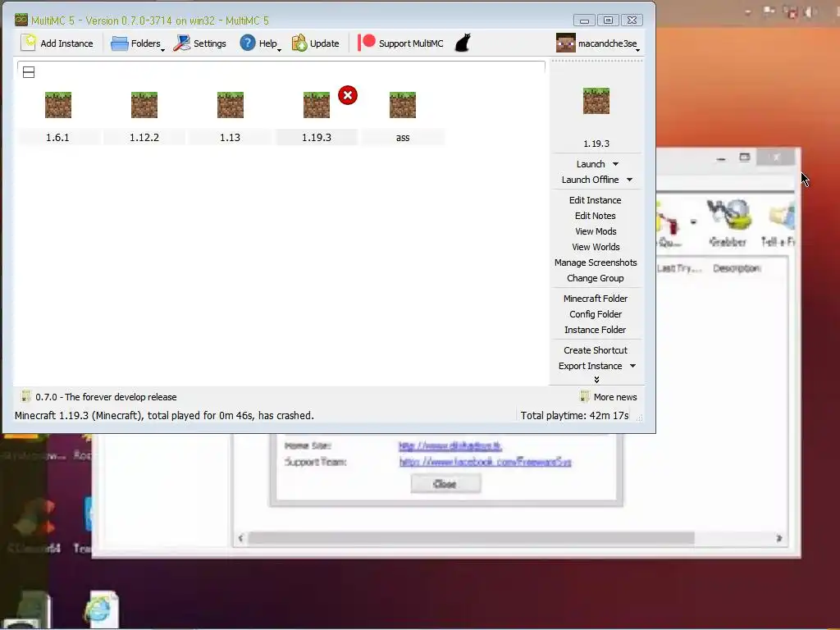The image size is (840, 630).
Task: Open Manage Screenshots
Action: pyautogui.click(x=596, y=262)
